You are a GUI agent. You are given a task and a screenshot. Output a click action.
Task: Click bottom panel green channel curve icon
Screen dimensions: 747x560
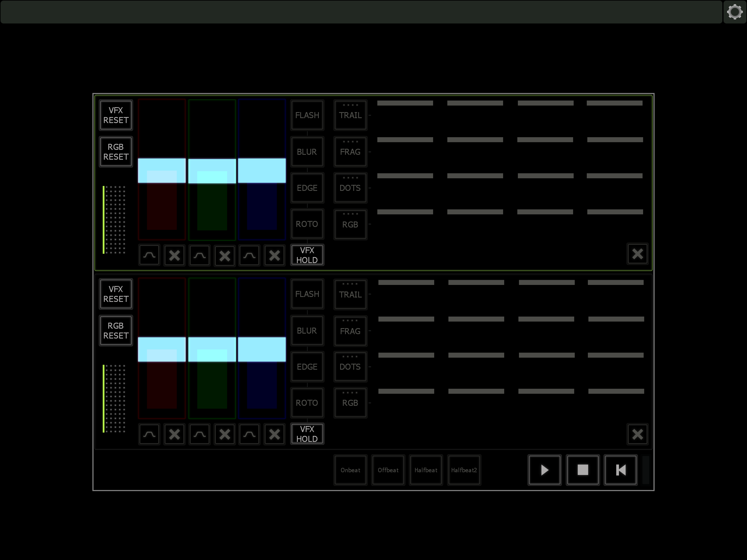(x=199, y=434)
